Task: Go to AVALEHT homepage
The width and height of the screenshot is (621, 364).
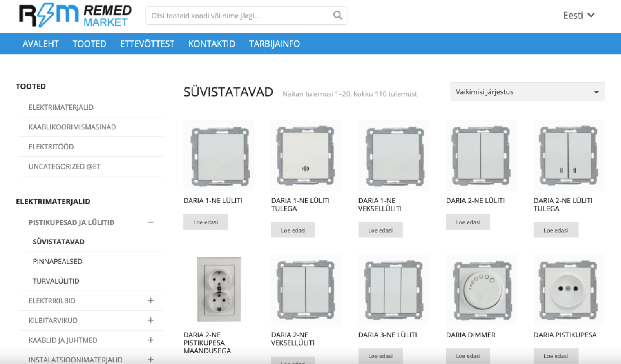Action: (x=40, y=44)
